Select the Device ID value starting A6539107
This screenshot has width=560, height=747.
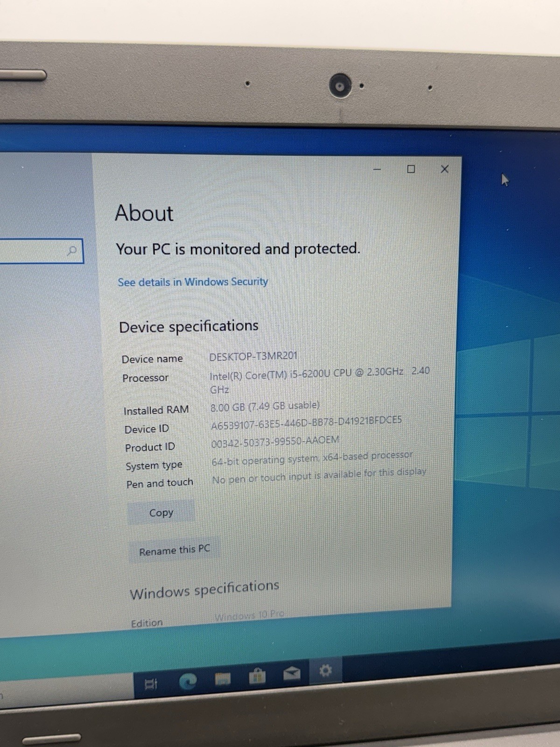pyautogui.click(x=306, y=423)
